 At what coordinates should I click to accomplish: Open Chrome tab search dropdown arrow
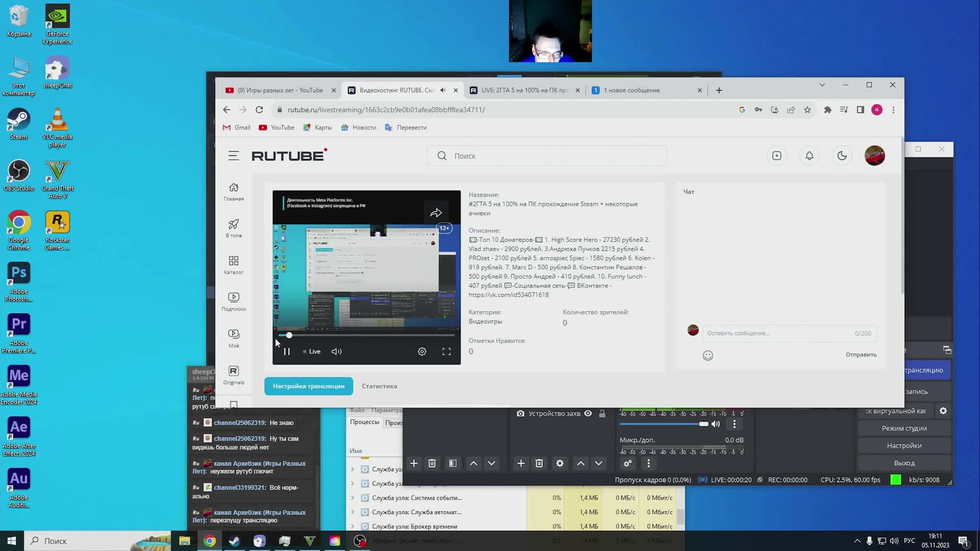[x=822, y=85]
